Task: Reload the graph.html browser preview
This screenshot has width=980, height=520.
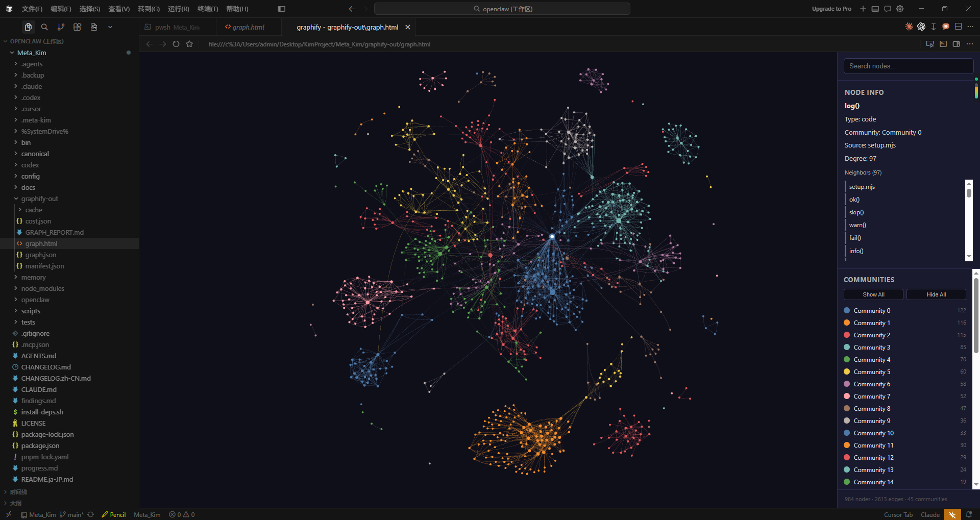Action: pyautogui.click(x=176, y=44)
